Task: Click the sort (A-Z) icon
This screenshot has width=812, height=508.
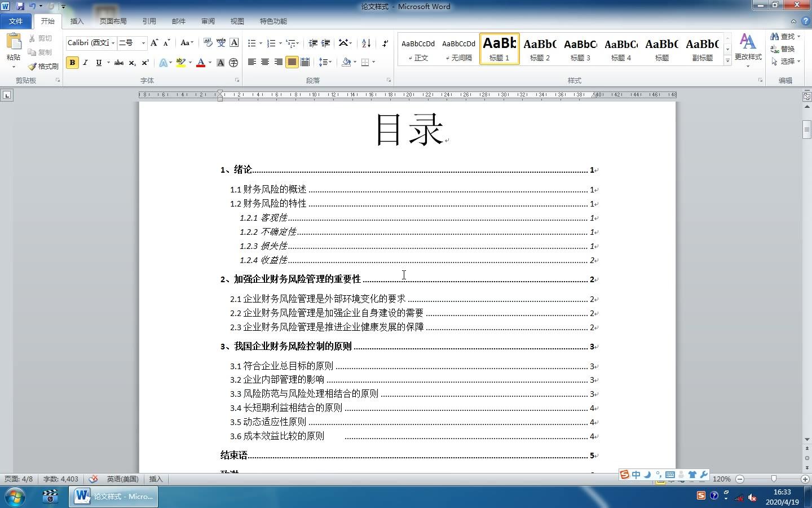Action: point(366,43)
